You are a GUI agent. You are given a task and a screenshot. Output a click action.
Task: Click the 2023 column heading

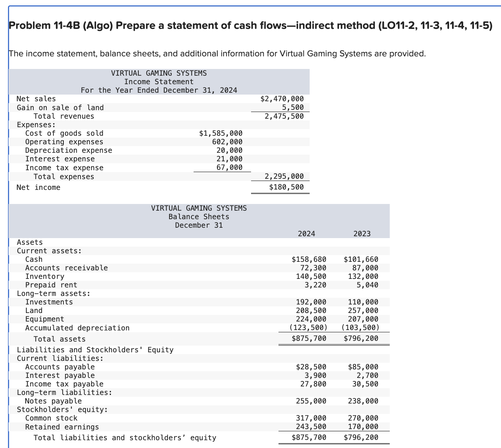click(x=362, y=233)
